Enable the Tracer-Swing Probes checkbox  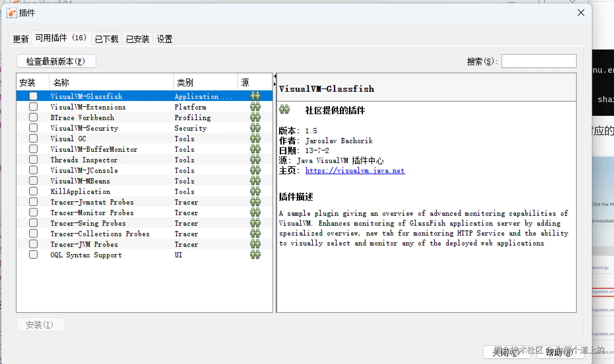33,223
